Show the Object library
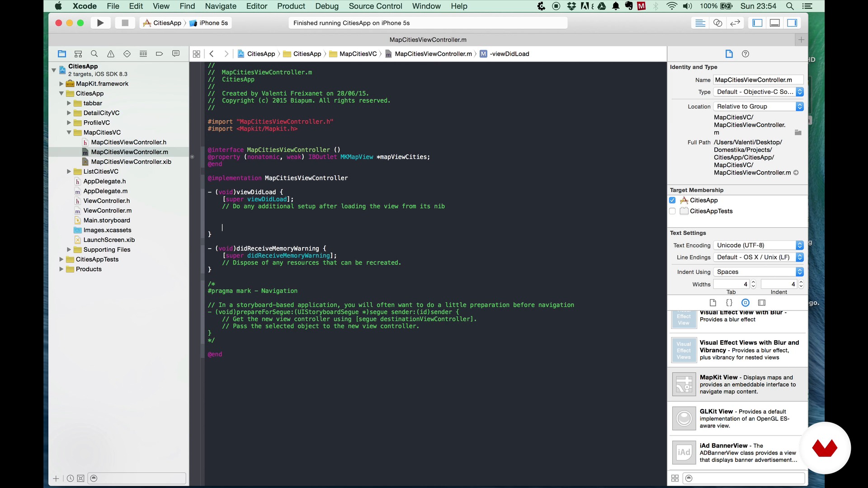868x488 pixels. point(745,303)
